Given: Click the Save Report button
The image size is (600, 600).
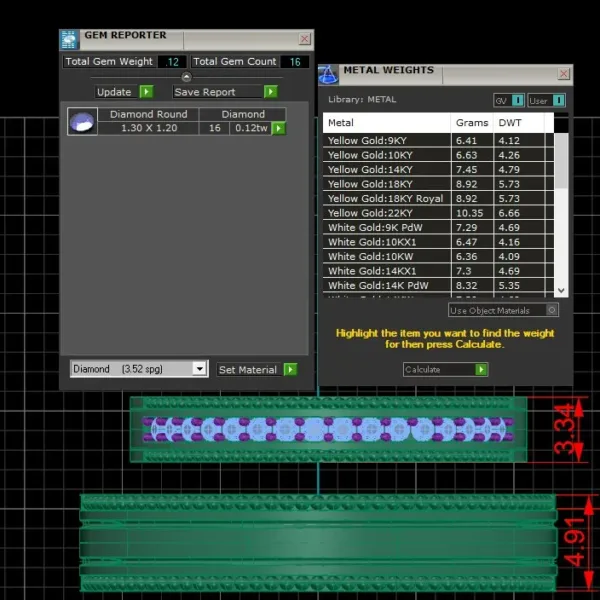Looking at the screenshot, I should click(218, 92).
